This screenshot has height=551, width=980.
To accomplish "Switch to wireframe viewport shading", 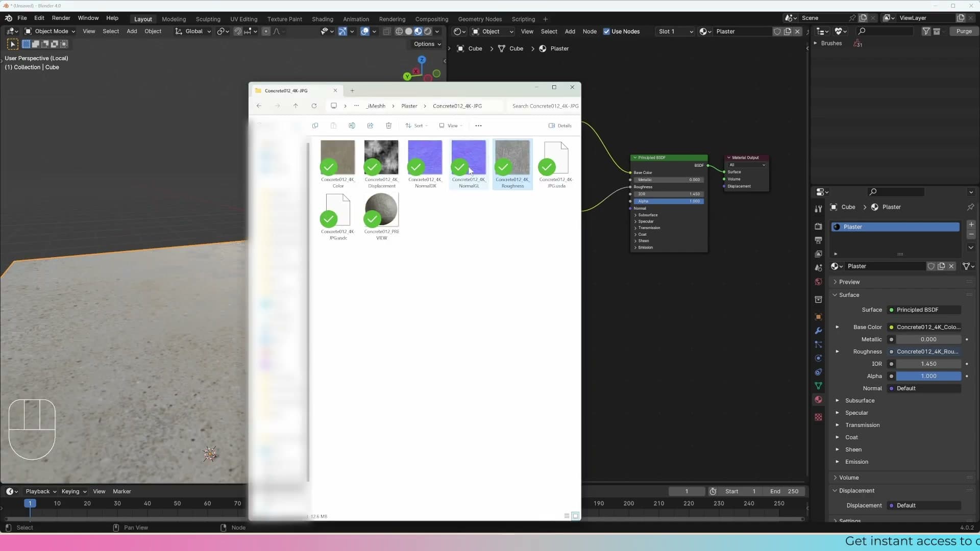I will [x=399, y=32].
